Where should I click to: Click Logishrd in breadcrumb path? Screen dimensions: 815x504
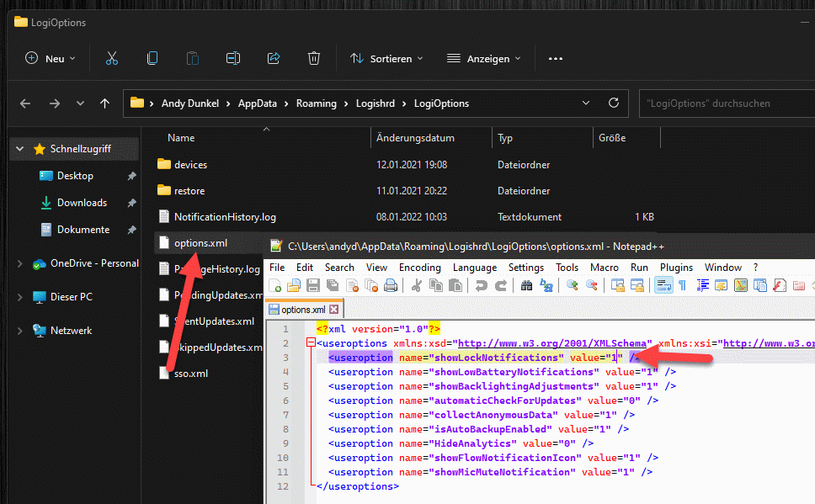coord(376,103)
